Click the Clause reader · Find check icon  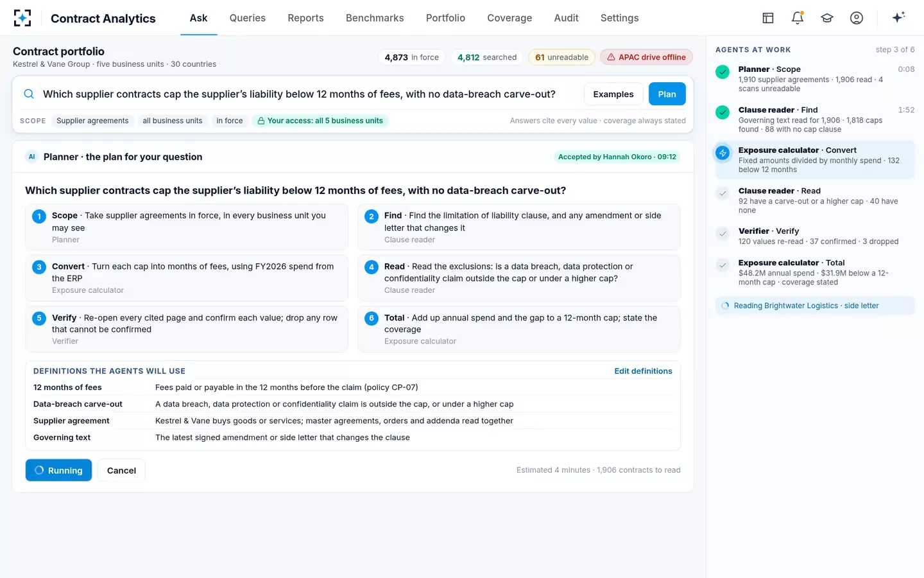(723, 112)
